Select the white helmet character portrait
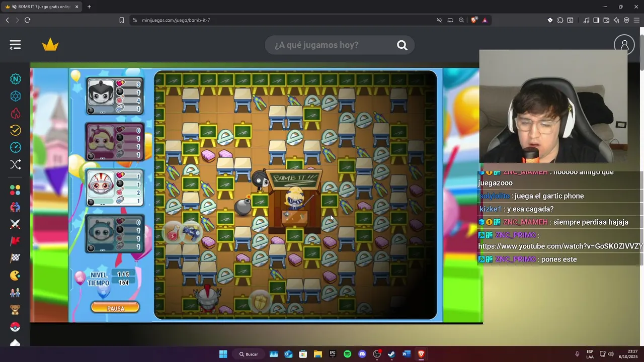 pyautogui.click(x=115, y=188)
